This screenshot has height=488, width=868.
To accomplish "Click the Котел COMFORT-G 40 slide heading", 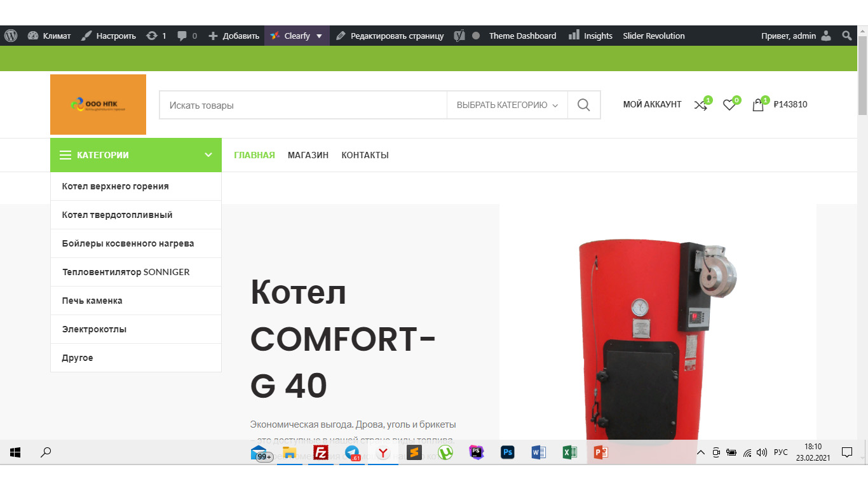I will [x=343, y=339].
